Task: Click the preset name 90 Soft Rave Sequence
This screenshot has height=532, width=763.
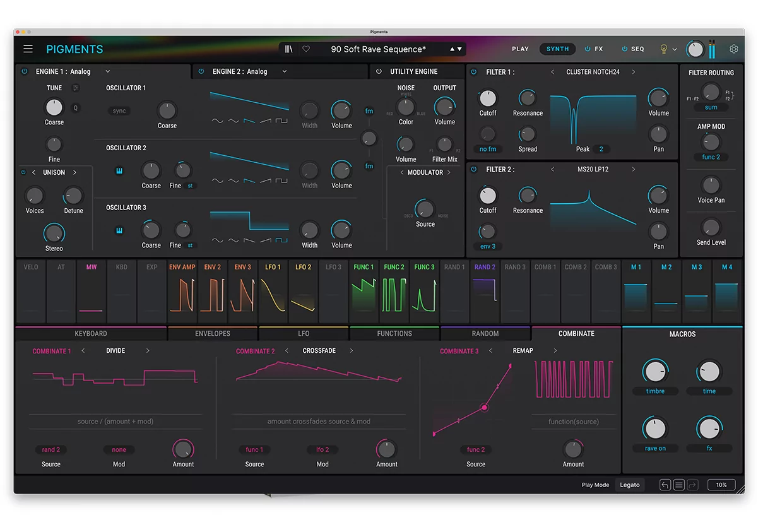Action: click(x=377, y=49)
